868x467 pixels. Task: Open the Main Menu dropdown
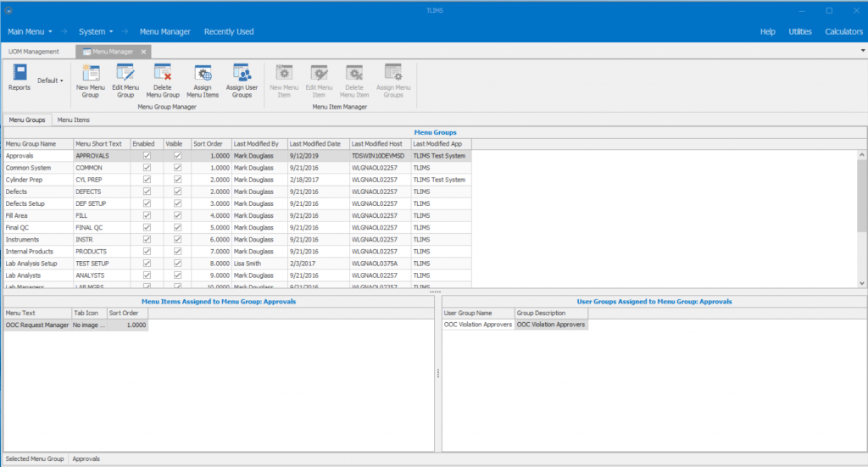point(30,31)
